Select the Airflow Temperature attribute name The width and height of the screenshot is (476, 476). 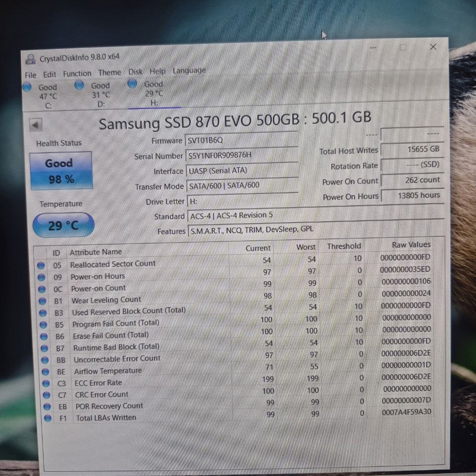click(108, 371)
